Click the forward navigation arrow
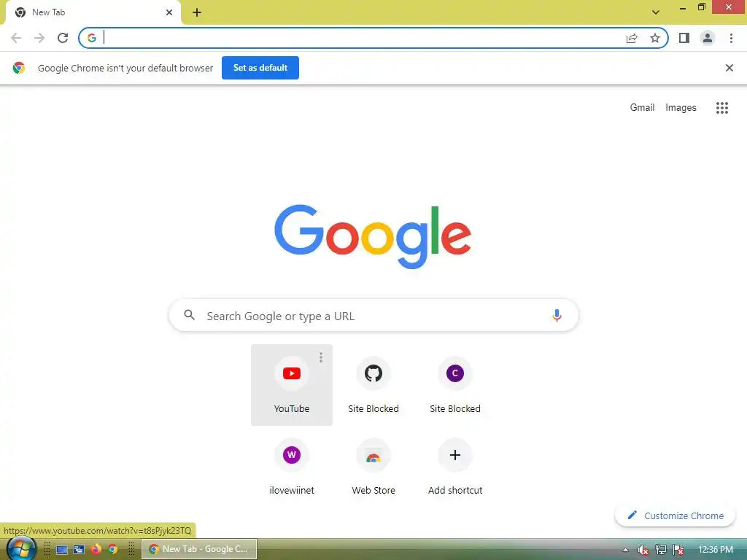This screenshot has width=747, height=560. click(39, 38)
